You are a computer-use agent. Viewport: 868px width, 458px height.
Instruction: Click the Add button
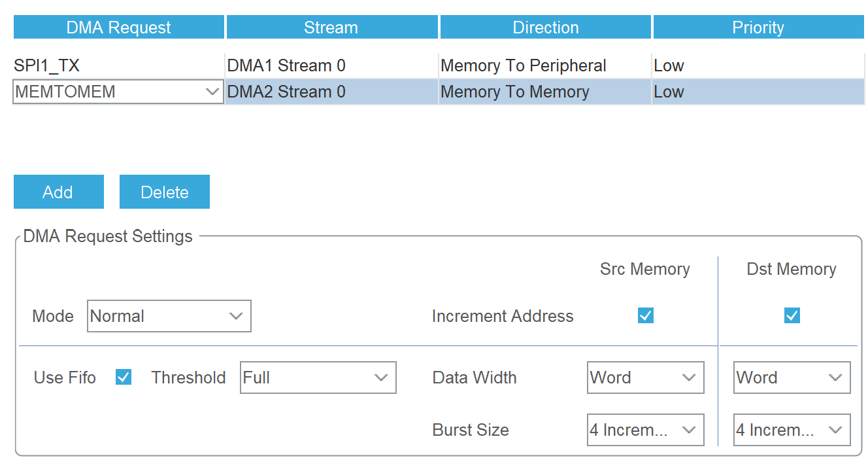click(x=58, y=192)
